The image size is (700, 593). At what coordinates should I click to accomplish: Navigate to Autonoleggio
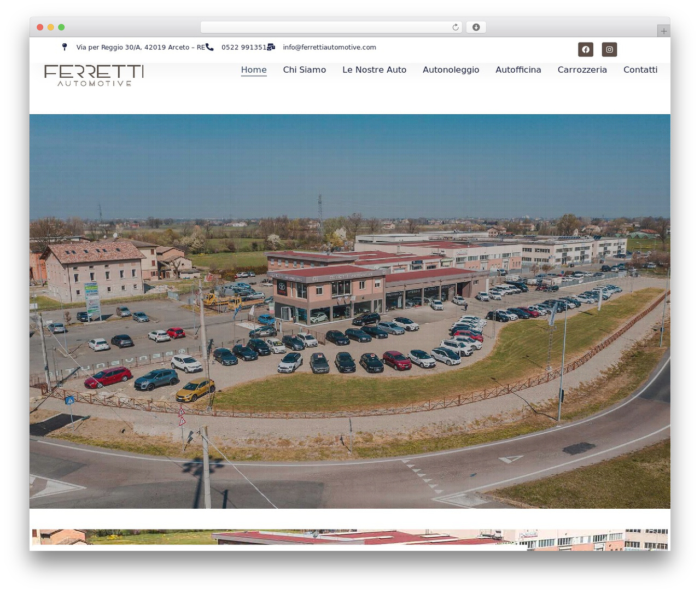click(451, 69)
